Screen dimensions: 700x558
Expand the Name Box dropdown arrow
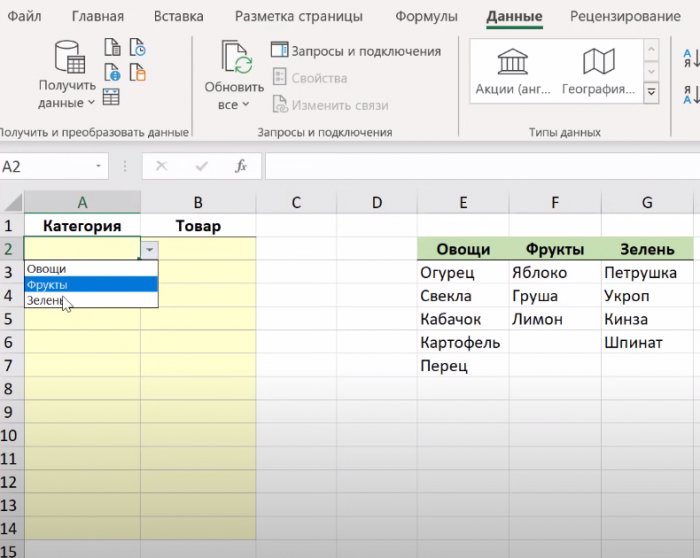(x=98, y=167)
